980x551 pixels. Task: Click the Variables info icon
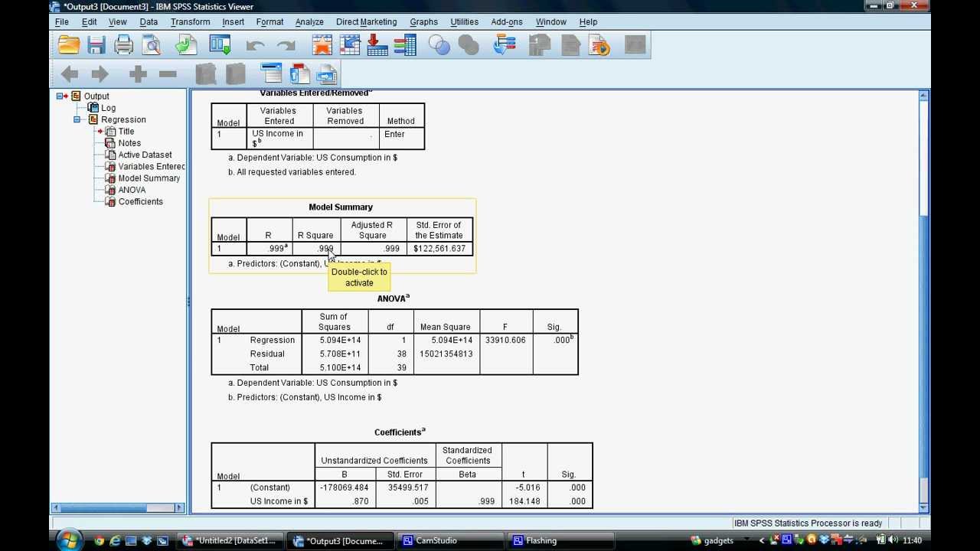coord(405,46)
